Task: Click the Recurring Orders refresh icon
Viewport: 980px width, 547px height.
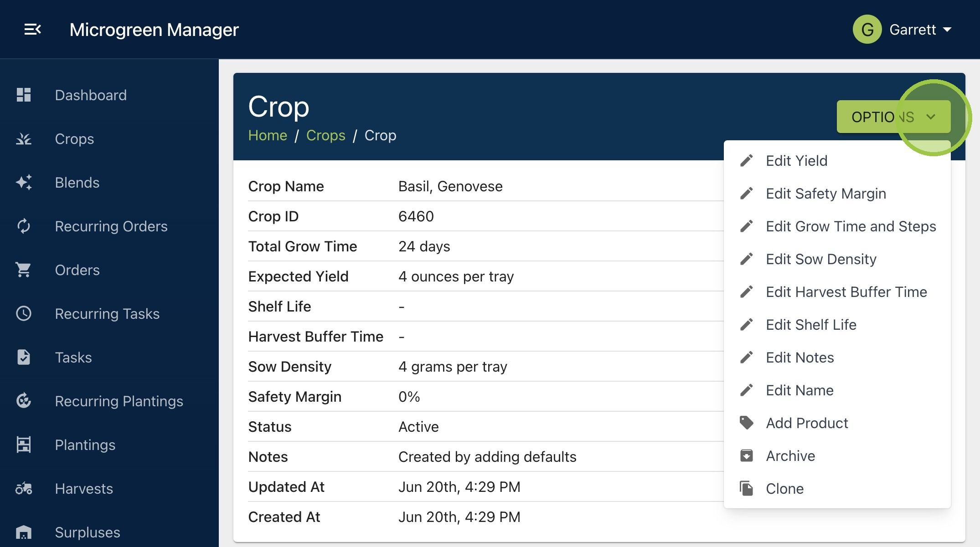Action: 23,226
